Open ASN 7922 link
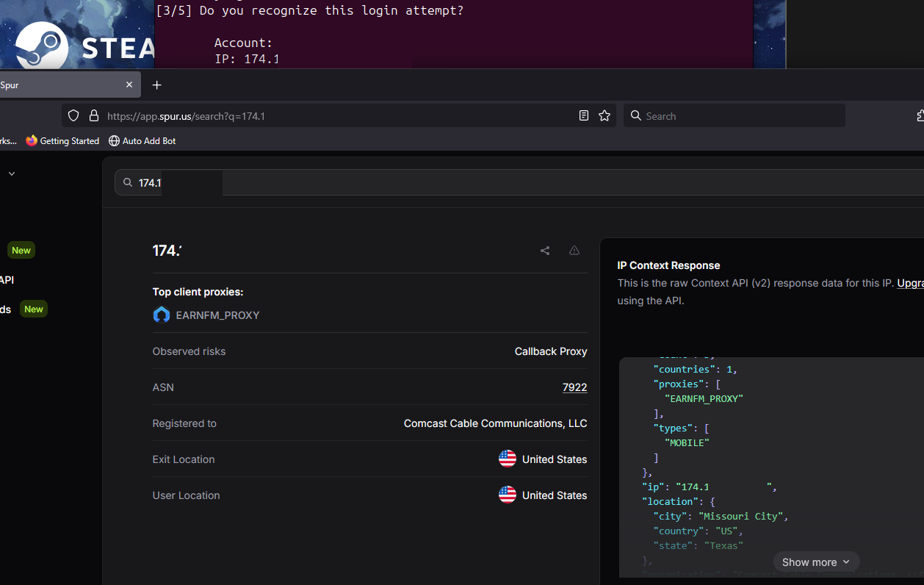This screenshot has height=585, width=924. tap(574, 387)
